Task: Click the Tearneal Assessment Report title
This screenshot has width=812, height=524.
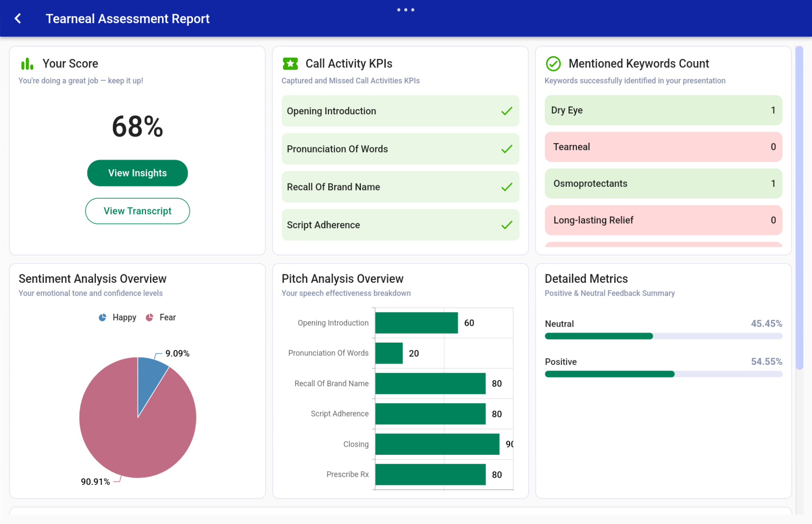Action: click(x=128, y=19)
